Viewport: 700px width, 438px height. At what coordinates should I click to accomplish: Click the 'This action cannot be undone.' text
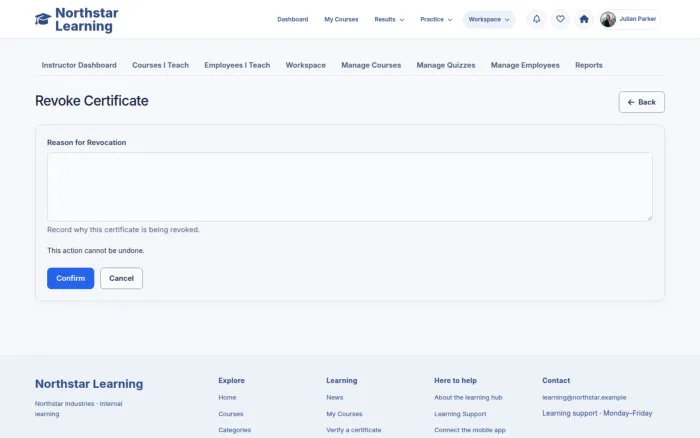[96, 251]
